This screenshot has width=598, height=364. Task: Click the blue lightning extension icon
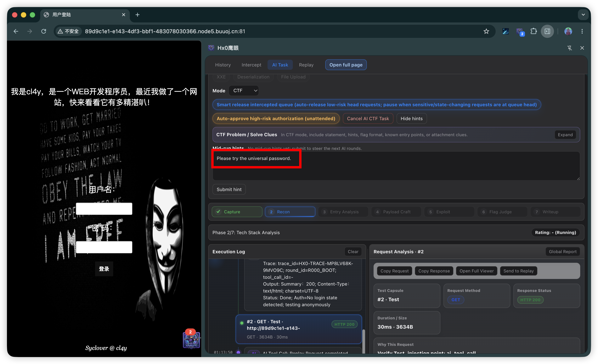[x=505, y=31]
